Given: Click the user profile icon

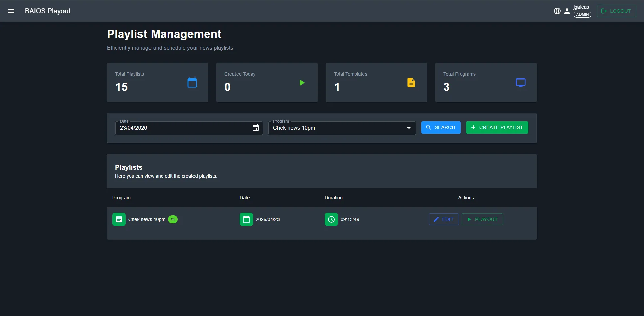Looking at the screenshot, I should tap(567, 11).
